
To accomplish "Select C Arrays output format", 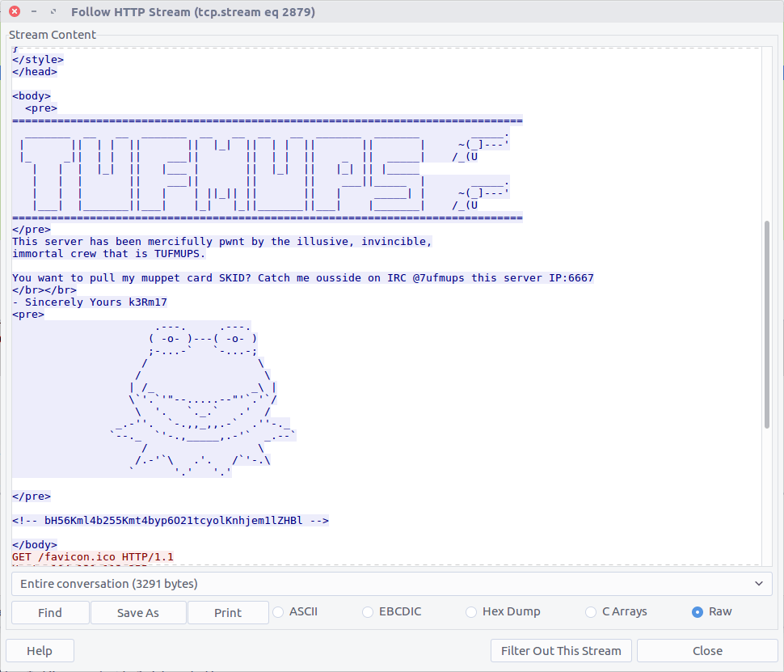I will 592,612.
